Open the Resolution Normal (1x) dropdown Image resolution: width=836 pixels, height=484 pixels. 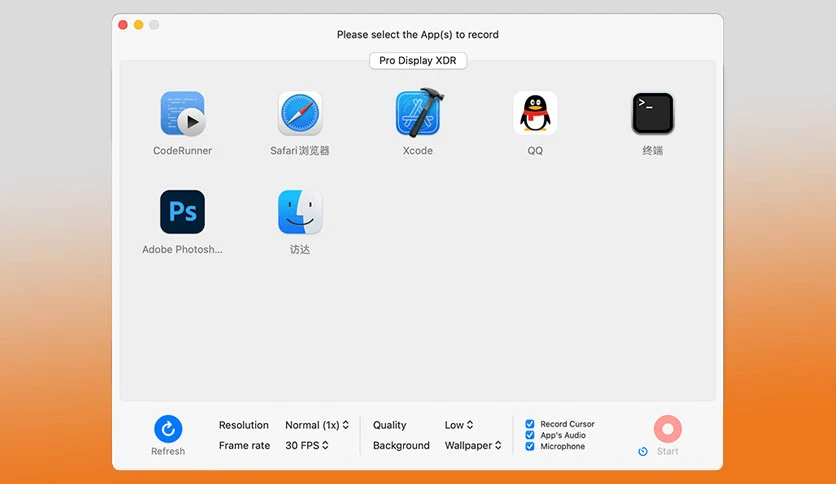[x=317, y=425]
